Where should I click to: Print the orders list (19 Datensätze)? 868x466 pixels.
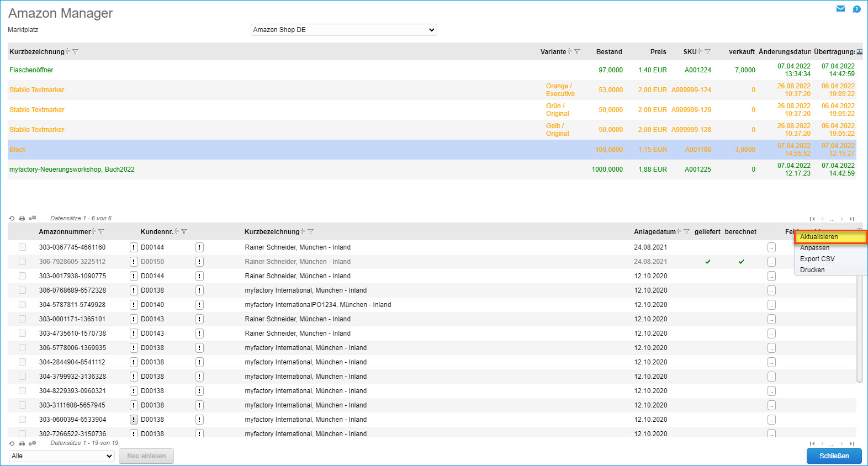coord(22,443)
